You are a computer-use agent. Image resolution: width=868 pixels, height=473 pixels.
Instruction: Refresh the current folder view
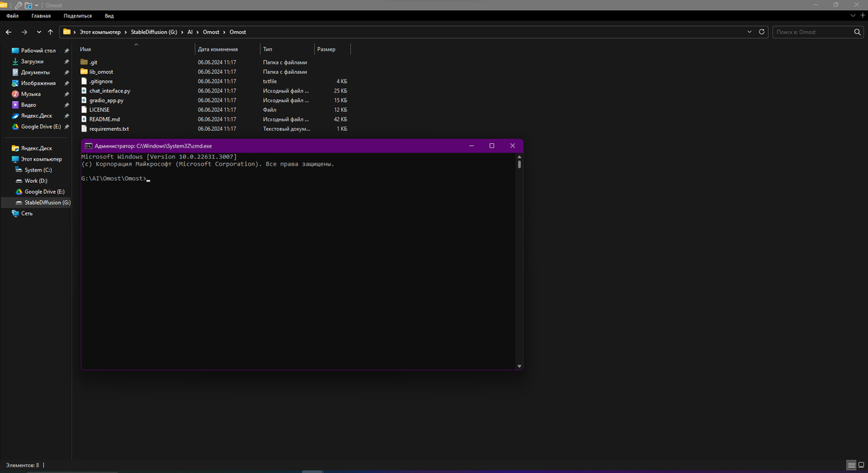click(x=762, y=32)
